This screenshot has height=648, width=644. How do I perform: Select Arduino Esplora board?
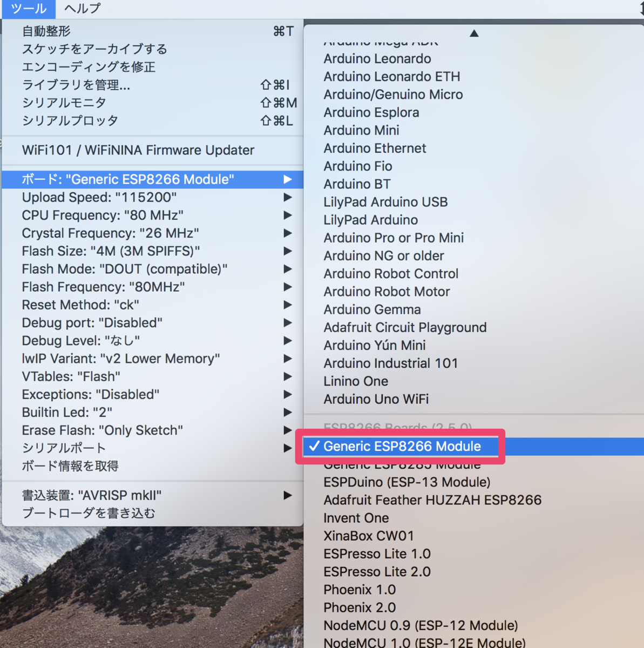tap(474, 112)
